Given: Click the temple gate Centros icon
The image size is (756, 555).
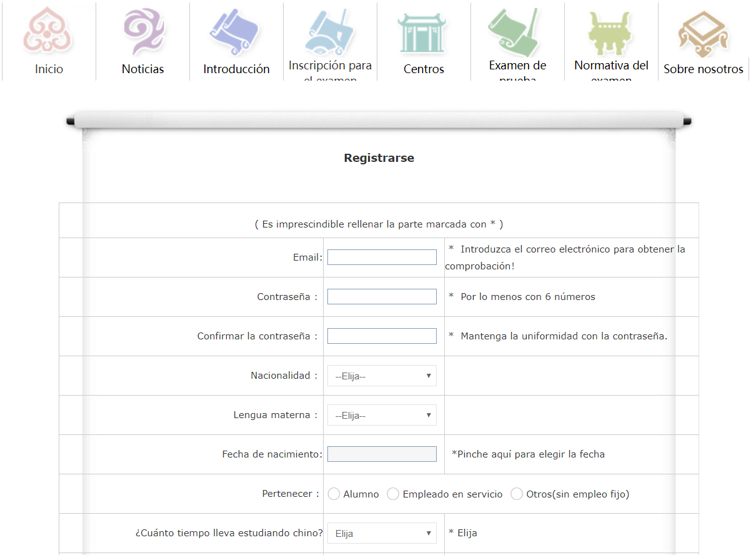Looking at the screenshot, I should click(424, 31).
